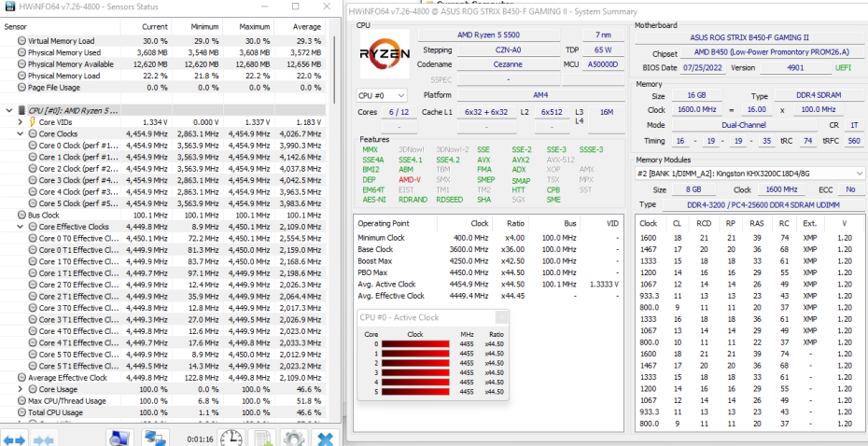The image size is (868, 446).
Task: Select Core 4 Clock (perf #3) row
Action: pyautogui.click(x=163, y=192)
